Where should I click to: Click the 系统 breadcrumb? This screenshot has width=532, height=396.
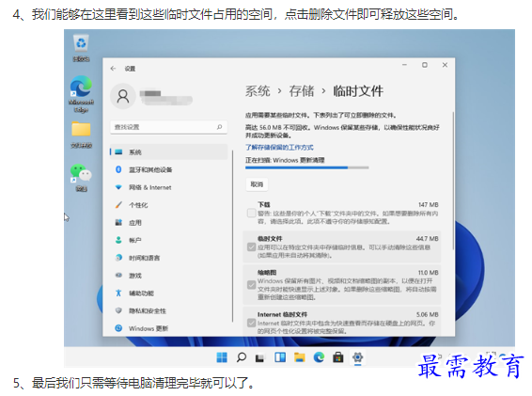click(258, 91)
